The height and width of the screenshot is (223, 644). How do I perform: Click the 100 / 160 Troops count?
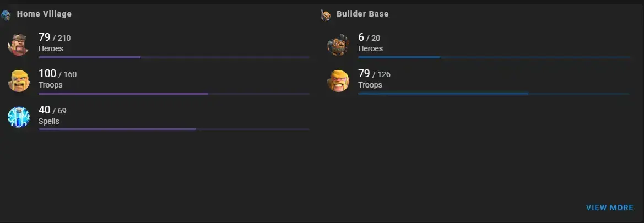click(x=57, y=74)
